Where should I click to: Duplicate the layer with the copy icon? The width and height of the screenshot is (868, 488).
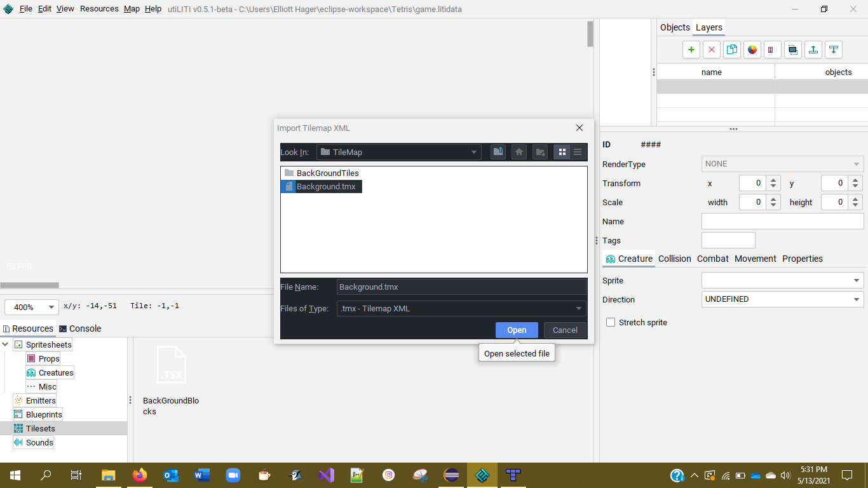[x=731, y=49]
